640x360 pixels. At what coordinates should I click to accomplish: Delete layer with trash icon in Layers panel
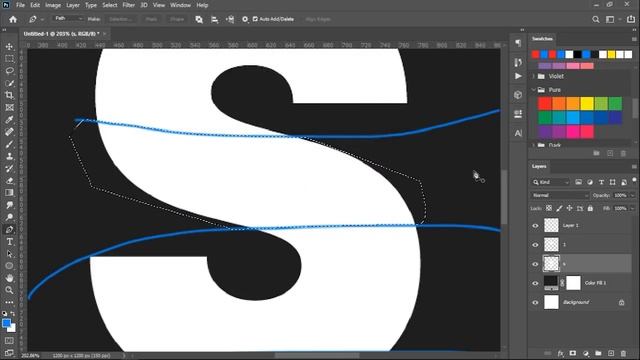pyautogui.click(x=623, y=353)
